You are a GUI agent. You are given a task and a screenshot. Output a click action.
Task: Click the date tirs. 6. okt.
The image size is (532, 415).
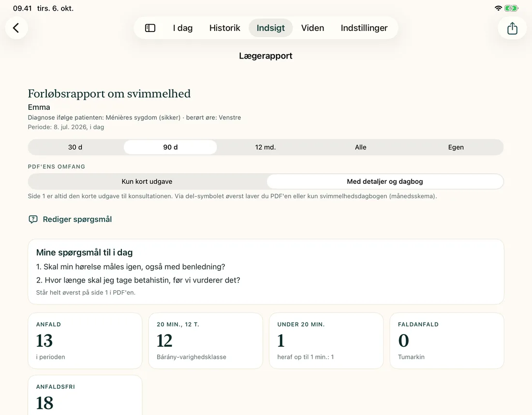(55, 8)
